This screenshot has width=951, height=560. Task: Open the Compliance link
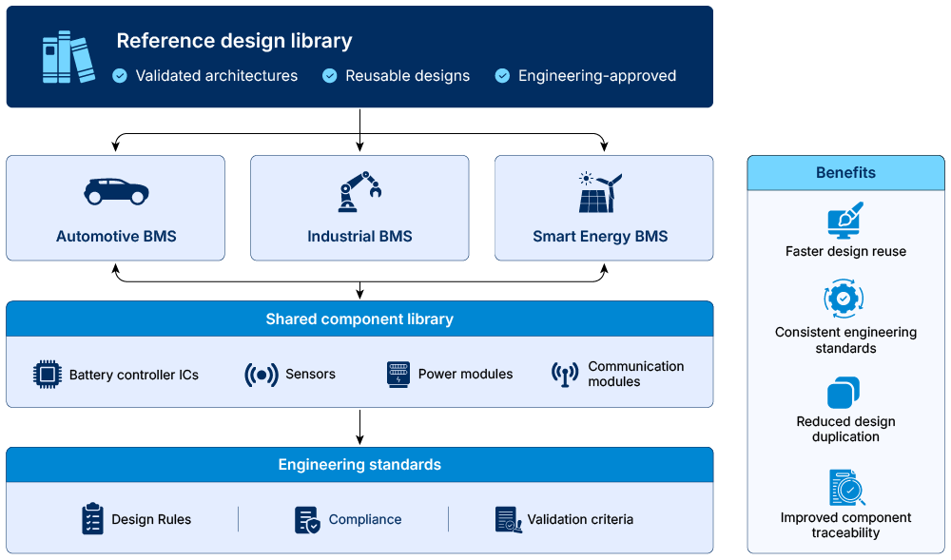[365, 519]
